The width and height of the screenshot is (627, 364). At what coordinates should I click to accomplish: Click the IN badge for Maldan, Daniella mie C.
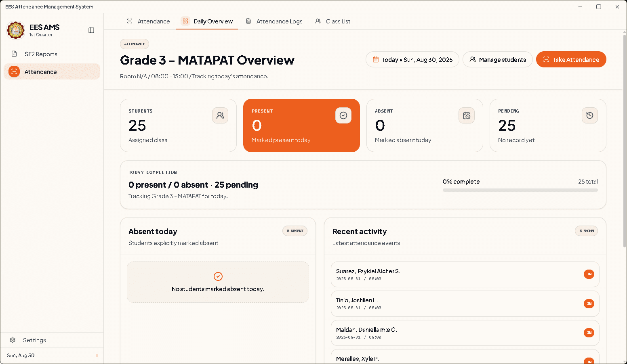click(x=589, y=333)
